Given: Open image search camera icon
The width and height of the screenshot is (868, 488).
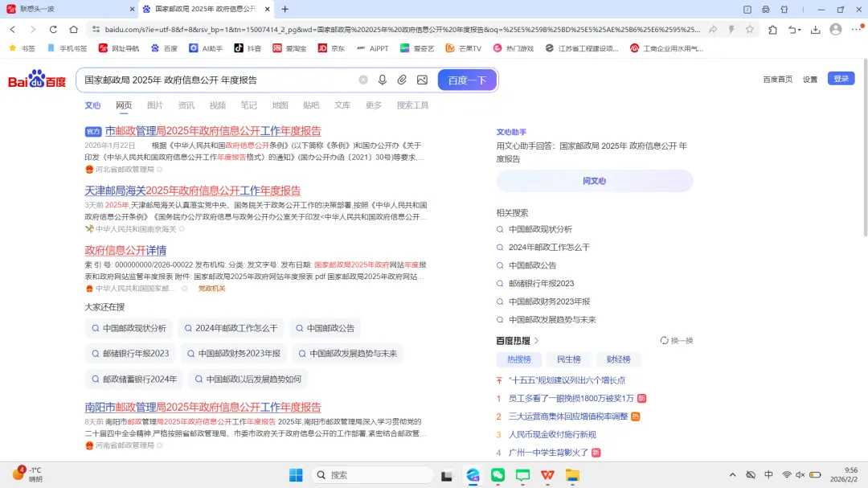Looking at the screenshot, I should pyautogui.click(x=423, y=80).
